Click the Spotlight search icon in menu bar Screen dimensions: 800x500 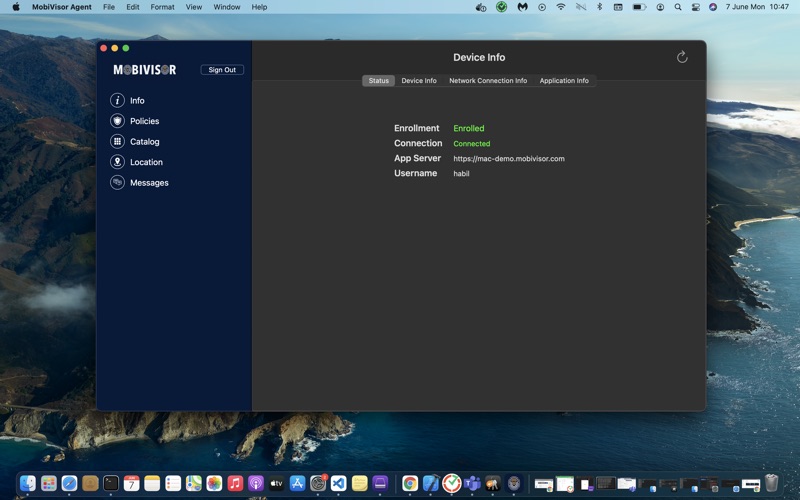pos(678,7)
